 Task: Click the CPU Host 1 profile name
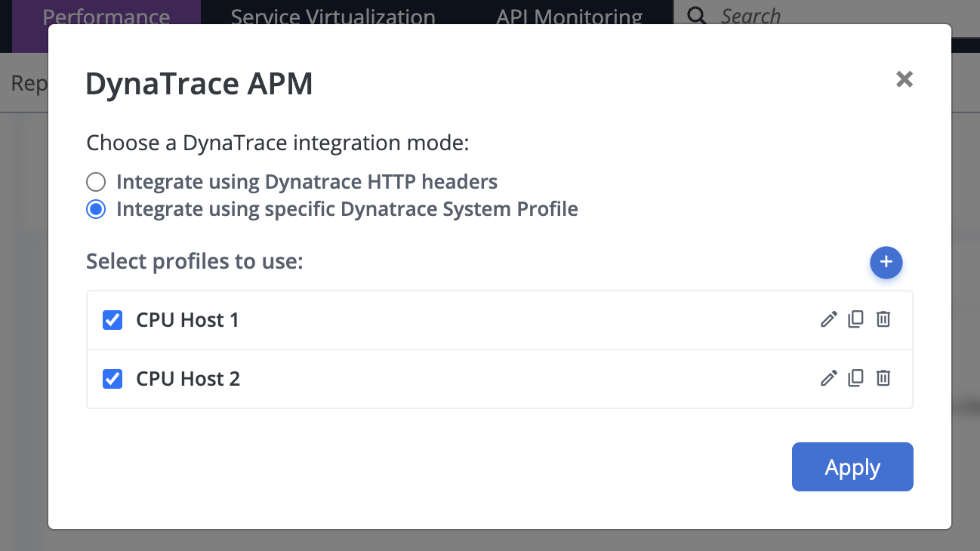(187, 320)
